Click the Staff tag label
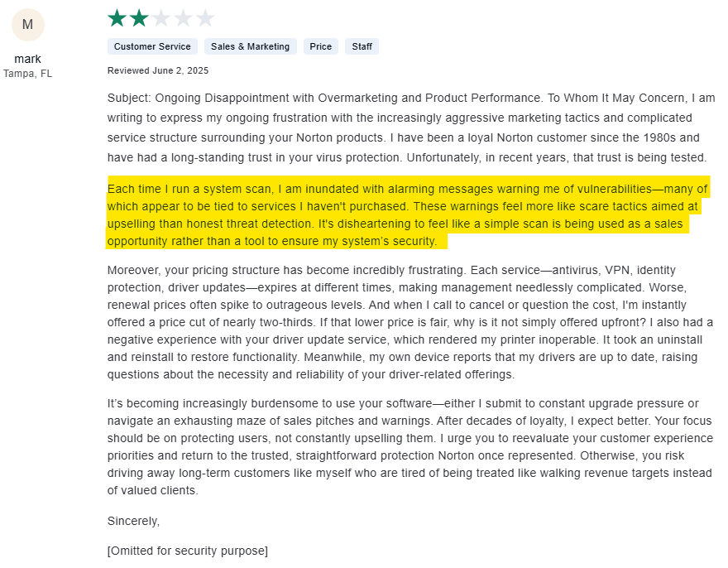This screenshot has width=728, height=568. click(x=362, y=46)
